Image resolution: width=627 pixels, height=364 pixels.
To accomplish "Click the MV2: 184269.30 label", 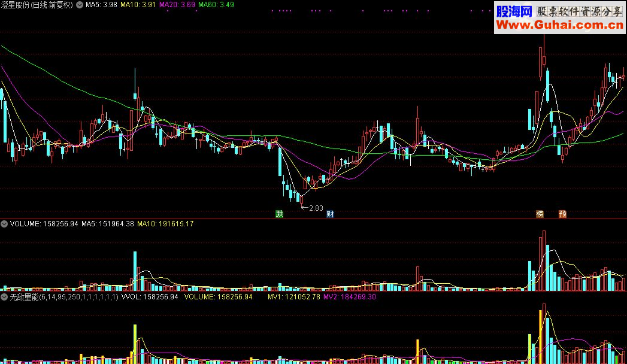I will tap(350, 297).
